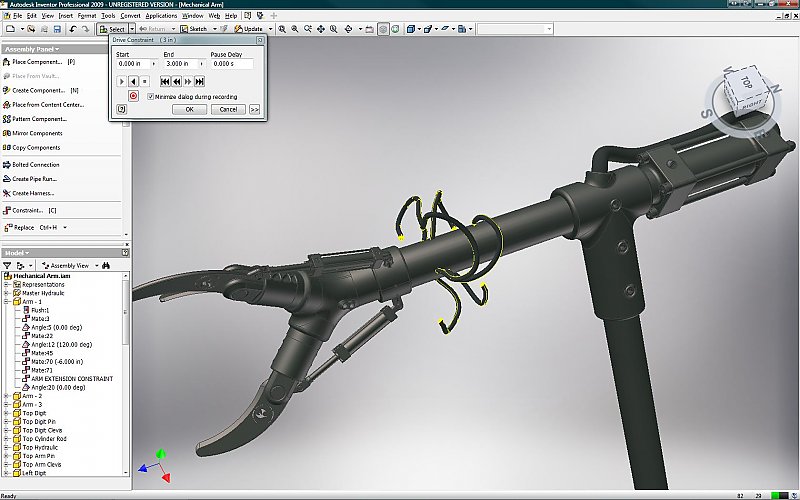Image resolution: width=800 pixels, height=500 pixels.
Task: Expand the Arm - 2 tree node
Action: pyautogui.click(x=7, y=396)
